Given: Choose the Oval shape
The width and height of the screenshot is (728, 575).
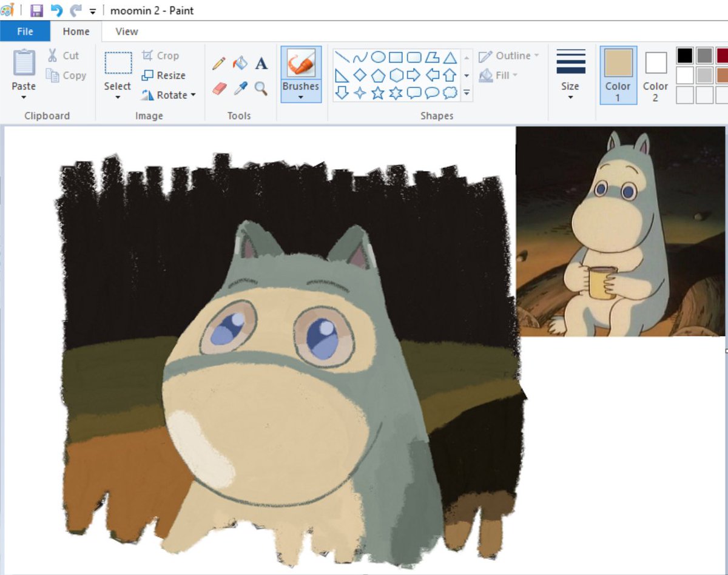Looking at the screenshot, I should pos(378,58).
